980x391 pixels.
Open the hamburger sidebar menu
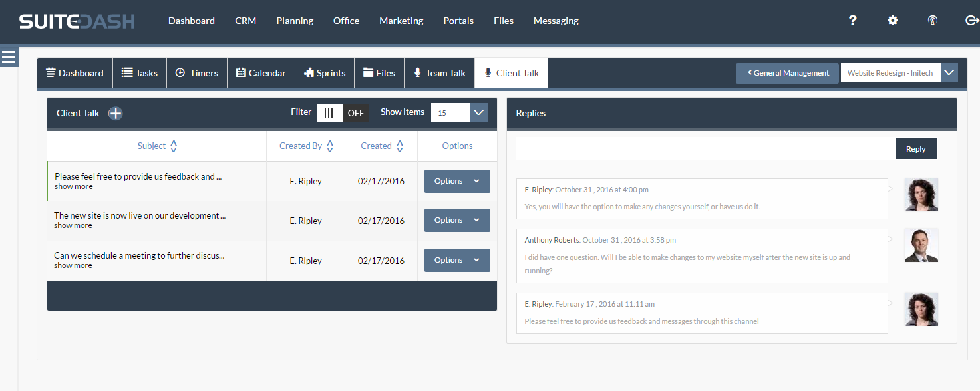[x=9, y=57]
